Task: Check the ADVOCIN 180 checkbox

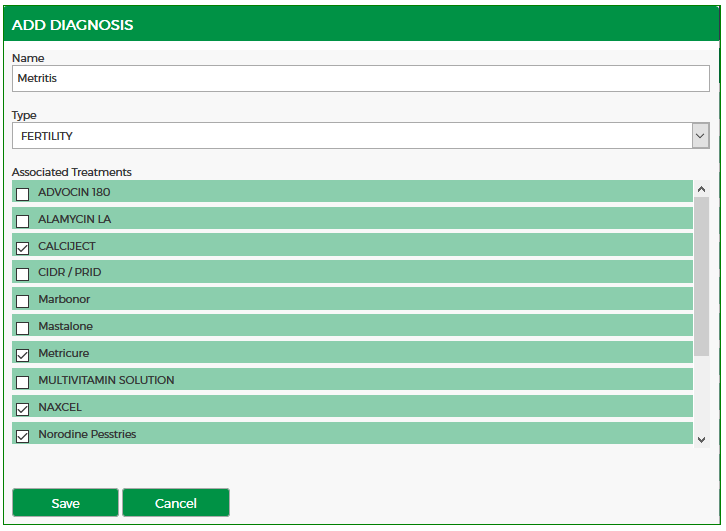Action: (x=22, y=194)
